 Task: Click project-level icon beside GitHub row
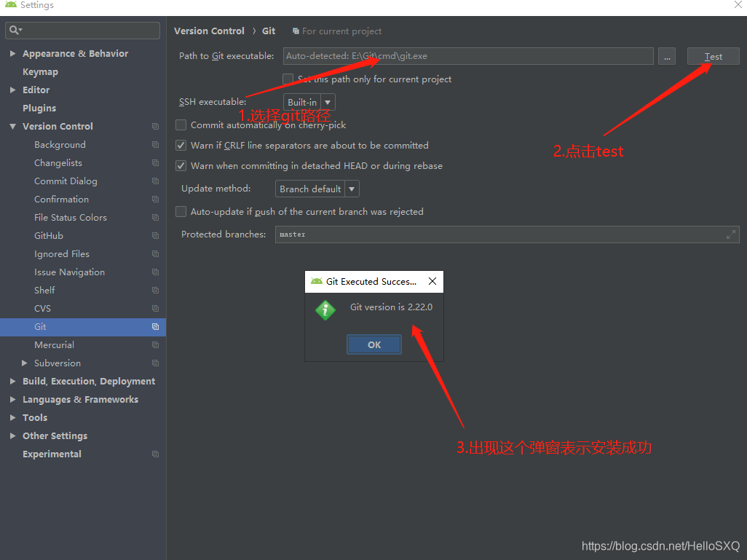[155, 235]
